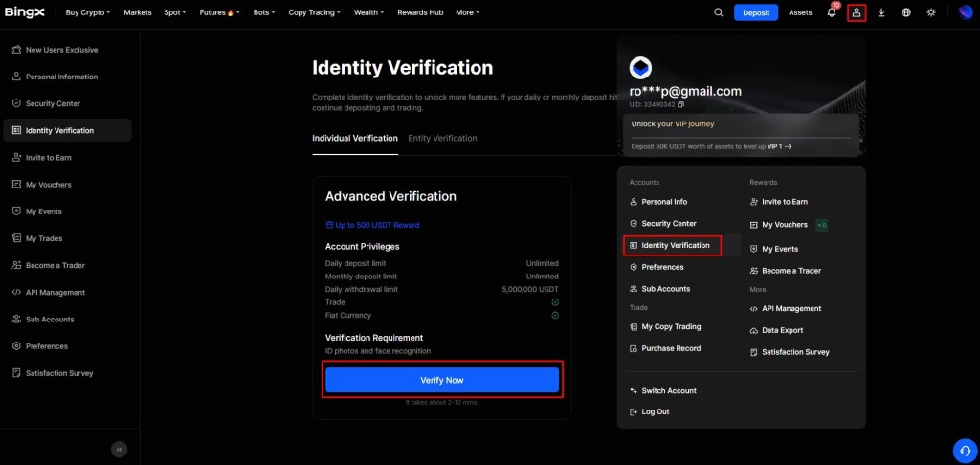Click My Events in account dropdown

774,249
